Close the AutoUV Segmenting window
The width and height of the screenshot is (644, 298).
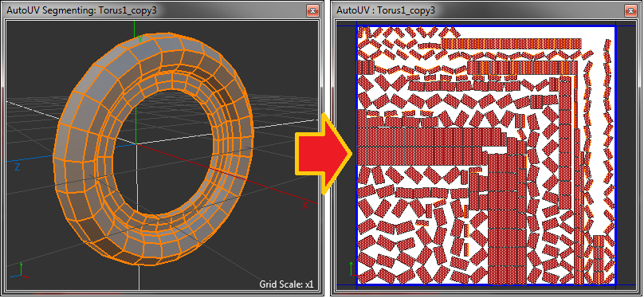312,10
